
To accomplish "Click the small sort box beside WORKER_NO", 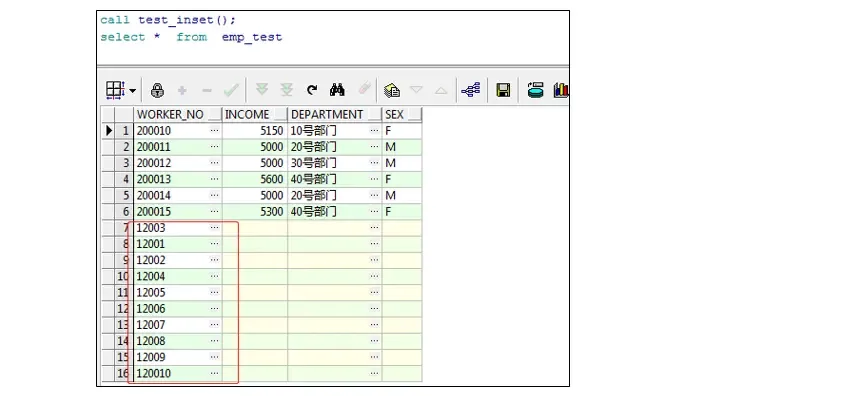I will click(215, 115).
